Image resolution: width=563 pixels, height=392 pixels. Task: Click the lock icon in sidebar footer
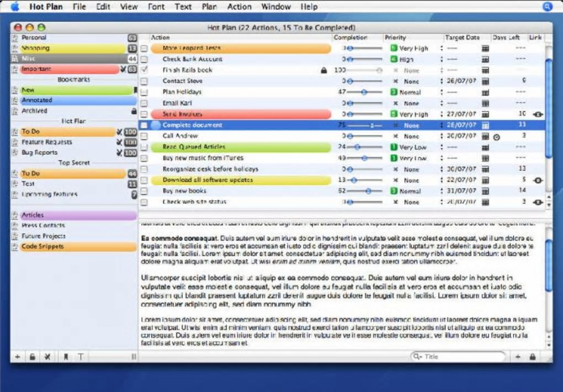[33, 357]
